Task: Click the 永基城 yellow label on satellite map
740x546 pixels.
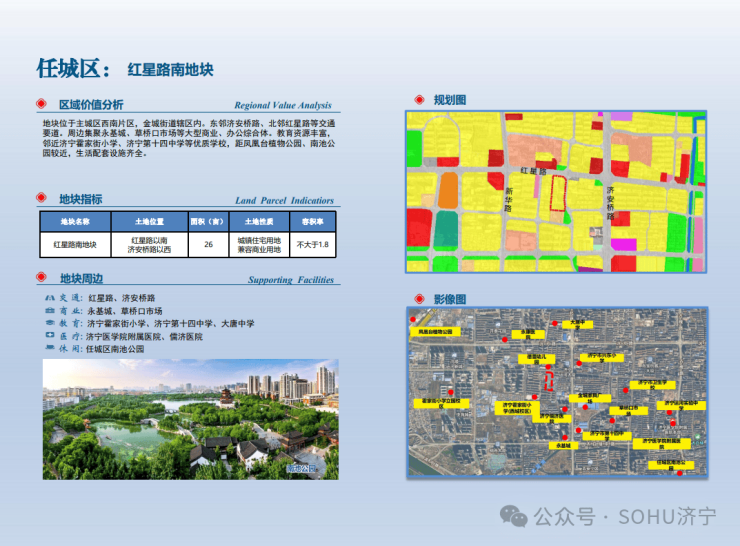Action: [x=563, y=445]
